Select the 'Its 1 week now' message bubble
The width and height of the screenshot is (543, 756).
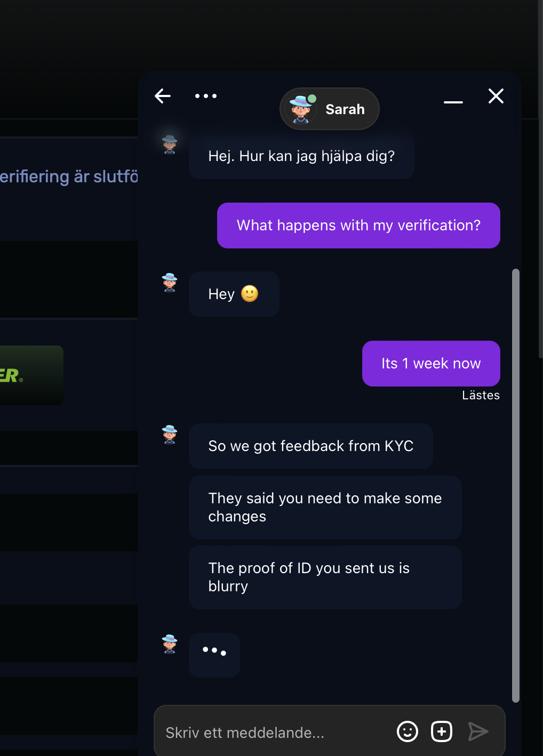tap(431, 364)
